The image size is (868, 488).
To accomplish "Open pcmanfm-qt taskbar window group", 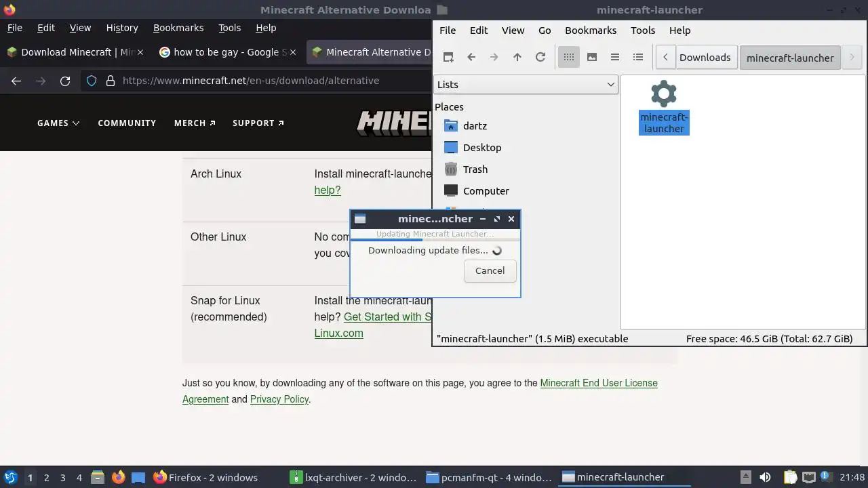I will click(489, 477).
